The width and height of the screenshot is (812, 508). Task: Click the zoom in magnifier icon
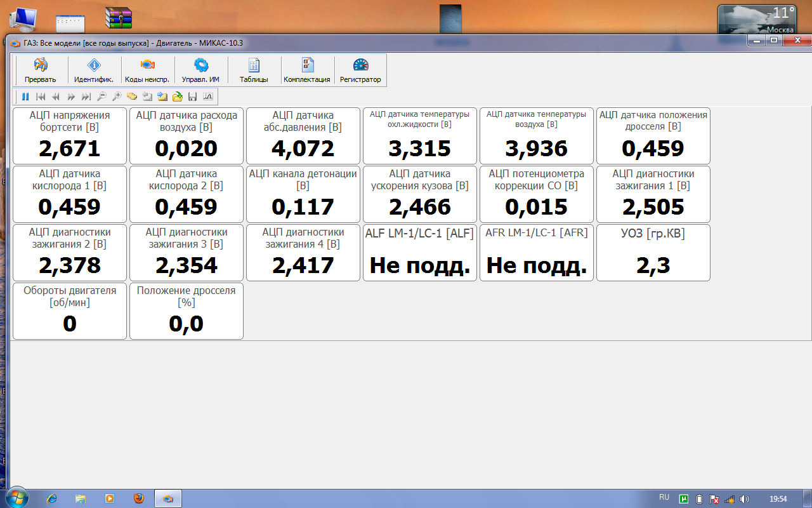pos(117,97)
